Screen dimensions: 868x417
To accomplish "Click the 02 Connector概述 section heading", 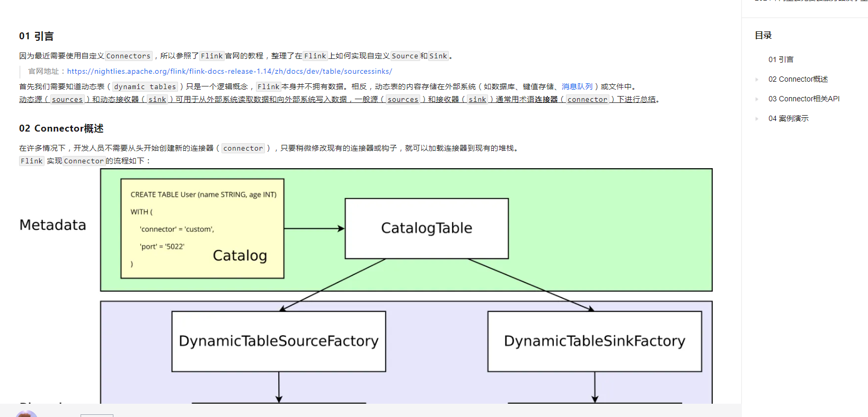I will (61, 128).
